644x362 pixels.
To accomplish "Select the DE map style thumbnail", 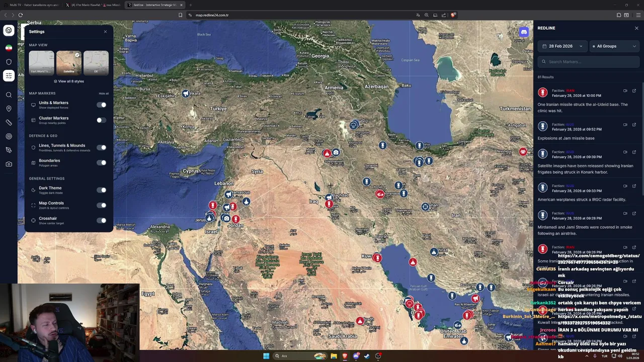I will coord(96,62).
